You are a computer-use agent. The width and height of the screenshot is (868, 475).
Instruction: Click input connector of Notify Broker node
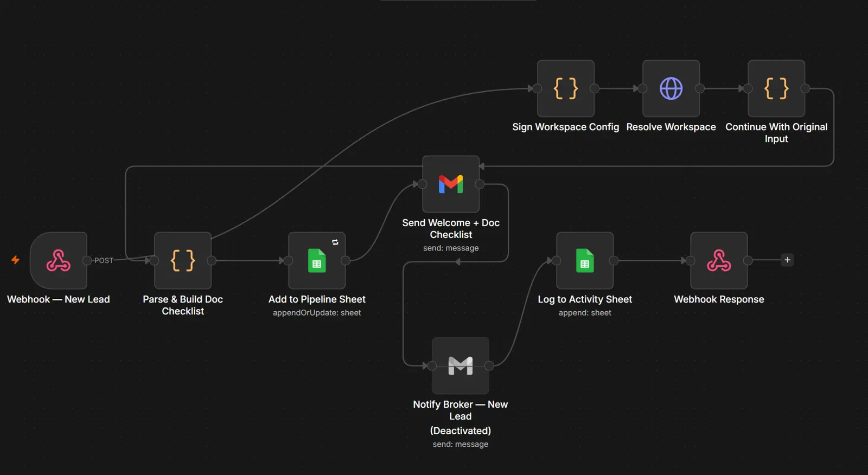(x=432, y=365)
